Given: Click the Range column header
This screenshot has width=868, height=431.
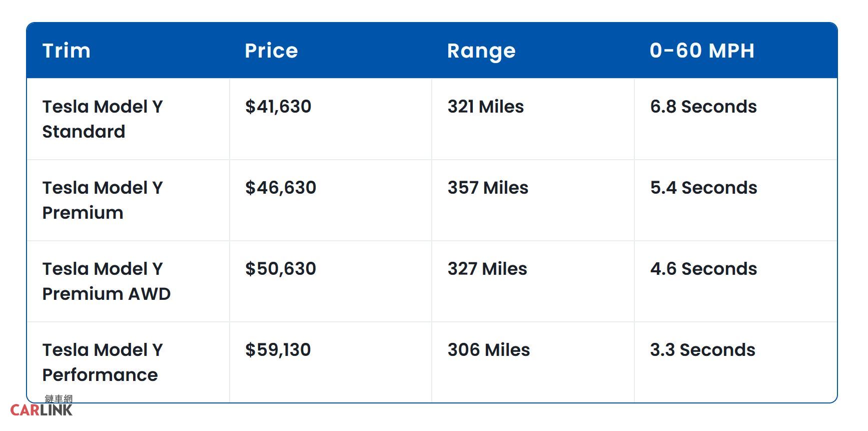Looking at the screenshot, I should (x=481, y=51).
